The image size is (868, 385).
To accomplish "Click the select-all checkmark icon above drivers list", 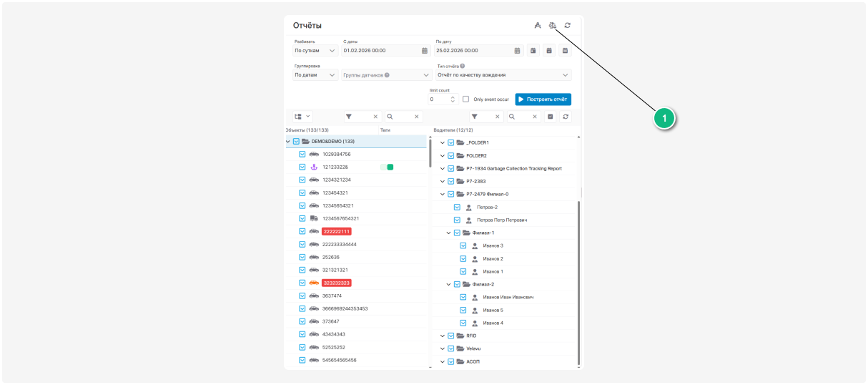I will (x=550, y=116).
